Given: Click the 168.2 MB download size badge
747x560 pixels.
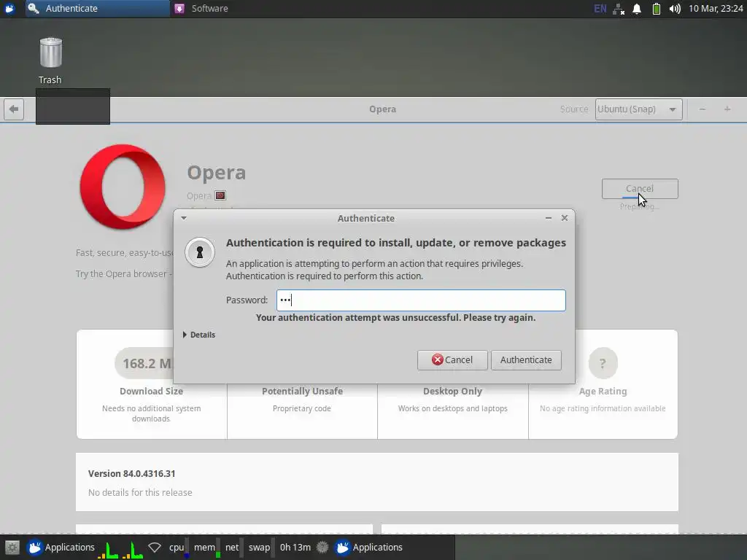Looking at the screenshot, I should pyautogui.click(x=145, y=363).
